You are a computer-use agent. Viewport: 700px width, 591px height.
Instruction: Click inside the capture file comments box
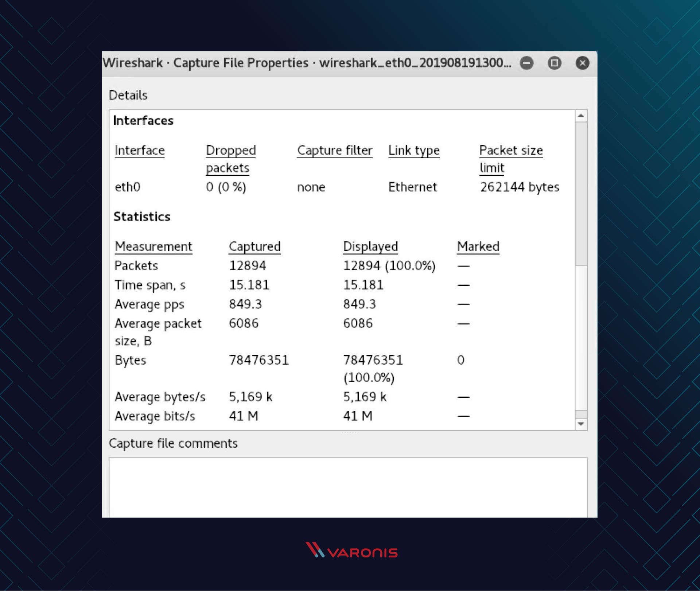click(x=348, y=487)
